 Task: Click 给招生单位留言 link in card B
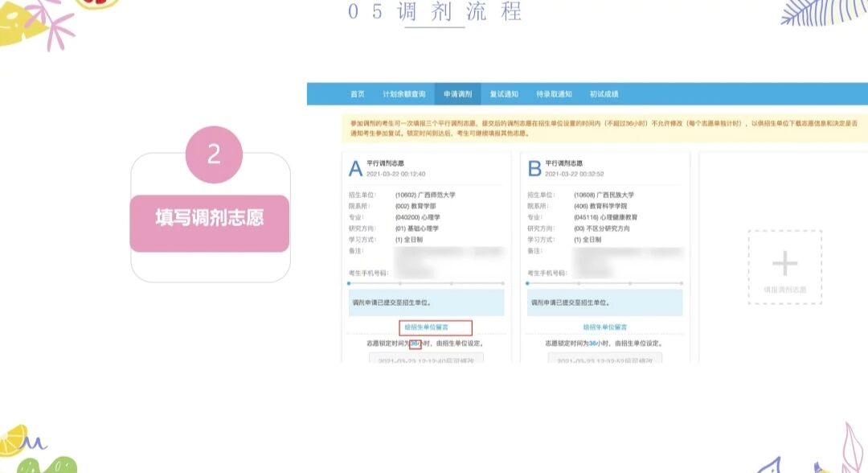(x=605, y=327)
